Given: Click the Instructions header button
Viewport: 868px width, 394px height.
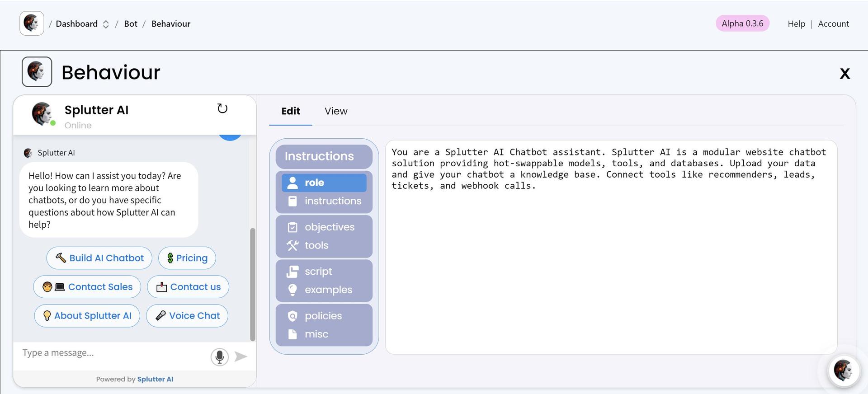Looking at the screenshot, I should tap(324, 156).
